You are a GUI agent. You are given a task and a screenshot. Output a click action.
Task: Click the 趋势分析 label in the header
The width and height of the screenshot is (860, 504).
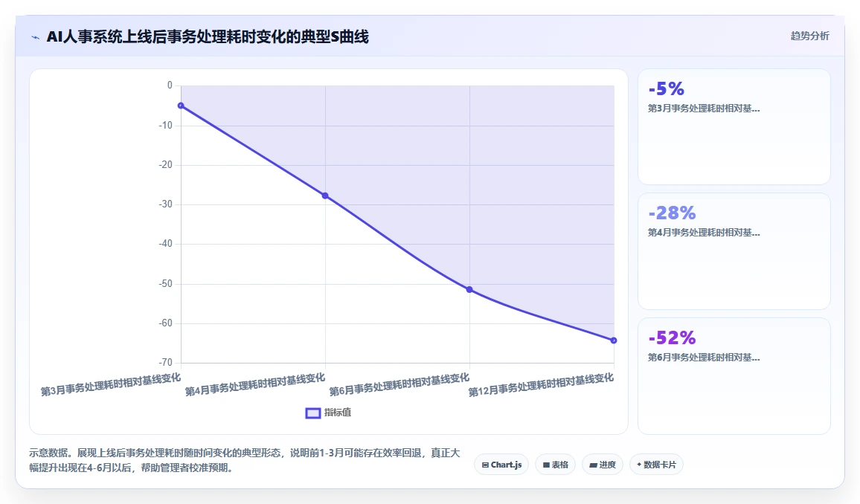point(809,36)
